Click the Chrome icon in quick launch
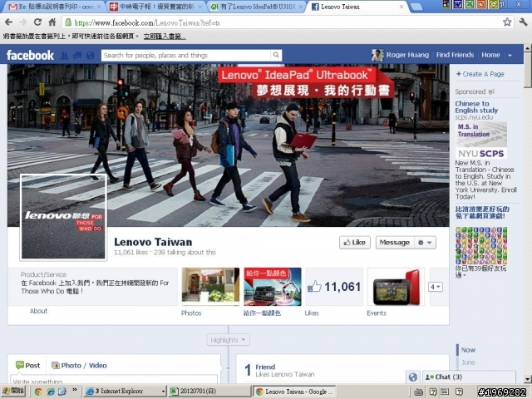 pyautogui.click(x=38, y=392)
